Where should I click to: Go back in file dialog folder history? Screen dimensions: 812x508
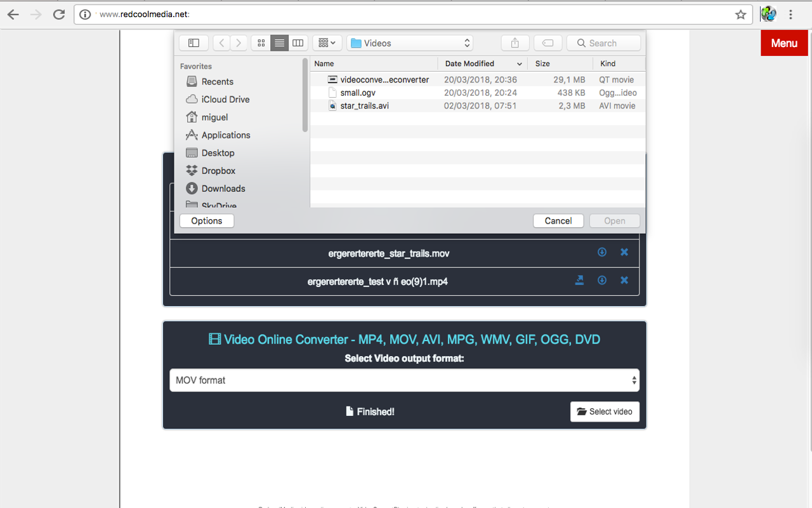[x=221, y=43]
